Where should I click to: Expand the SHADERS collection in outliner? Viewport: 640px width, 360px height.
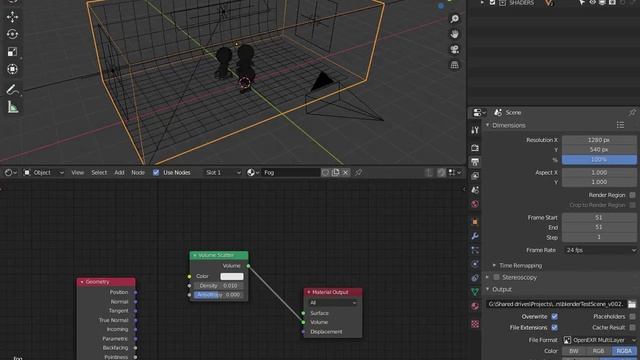pyautogui.click(x=482, y=3)
